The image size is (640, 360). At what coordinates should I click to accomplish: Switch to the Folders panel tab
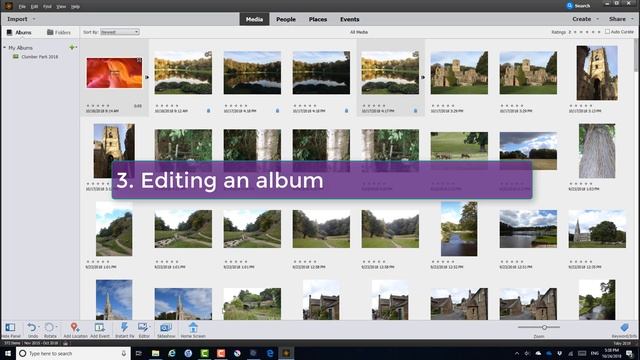coord(59,32)
